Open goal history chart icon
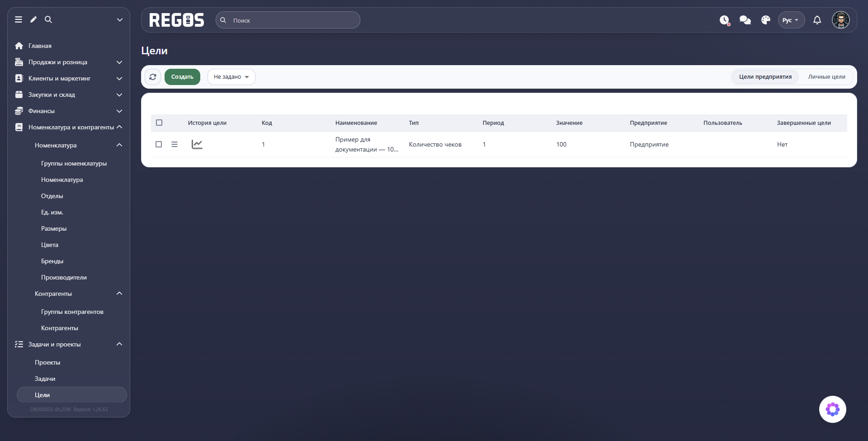The height and width of the screenshot is (441, 868). tap(197, 144)
